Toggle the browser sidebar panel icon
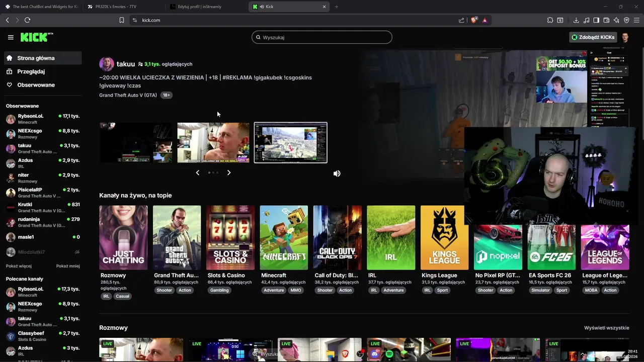This screenshot has height=362, width=644. 596,20
